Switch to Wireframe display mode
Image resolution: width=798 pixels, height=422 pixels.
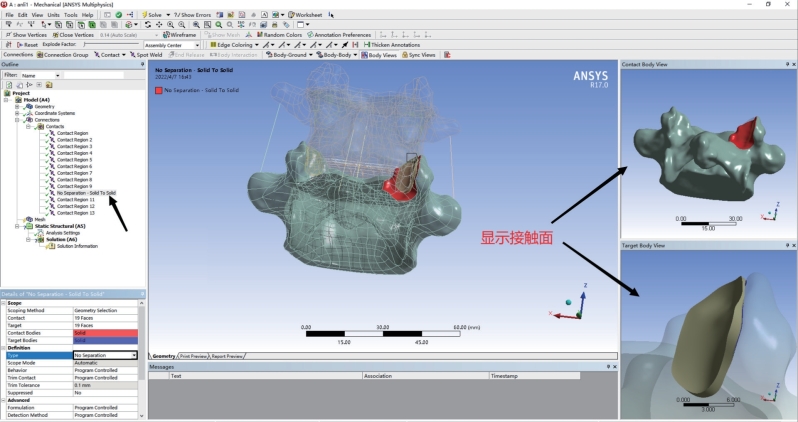179,35
